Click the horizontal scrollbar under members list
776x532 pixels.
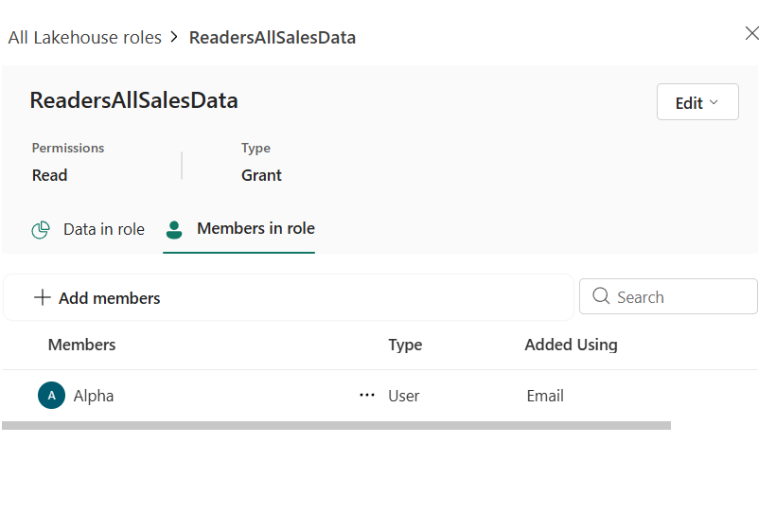[x=337, y=426]
